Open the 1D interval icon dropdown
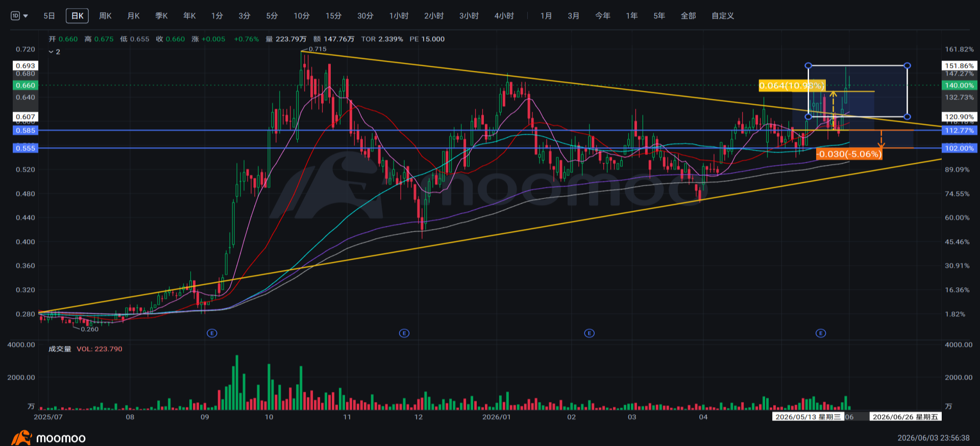Image resolution: width=980 pixels, height=446 pixels. [x=19, y=16]
